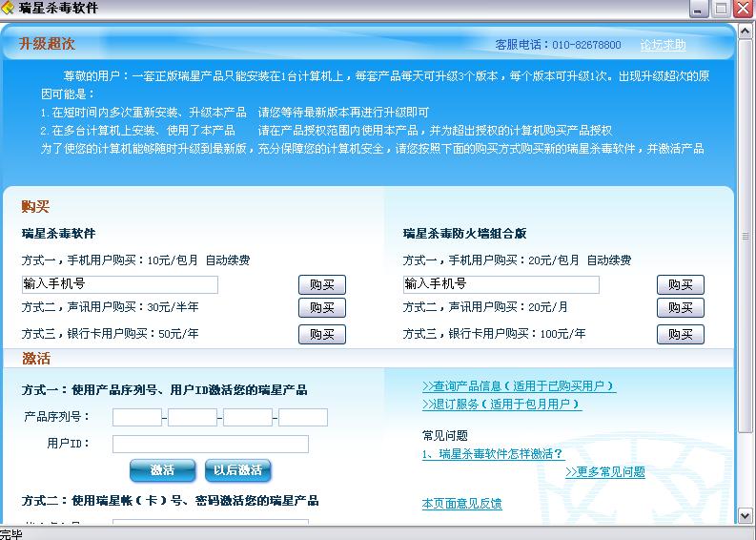The width and height of the screenshot is (756, 540).
Task: Click the 以后激活 button
Action: (x=237, y=470)
